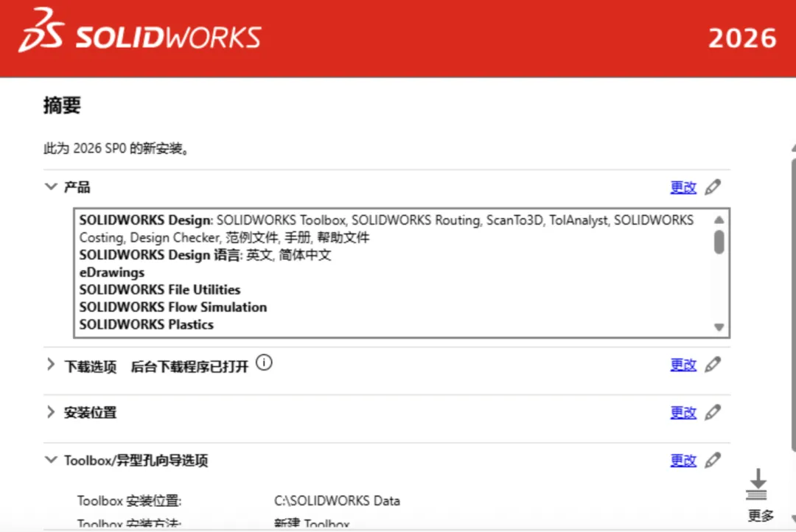Click the SOLIDWORKS Design 语言 line
This screenshot has height=532, width=796.
pyautogui.click(x=205, y=255)
